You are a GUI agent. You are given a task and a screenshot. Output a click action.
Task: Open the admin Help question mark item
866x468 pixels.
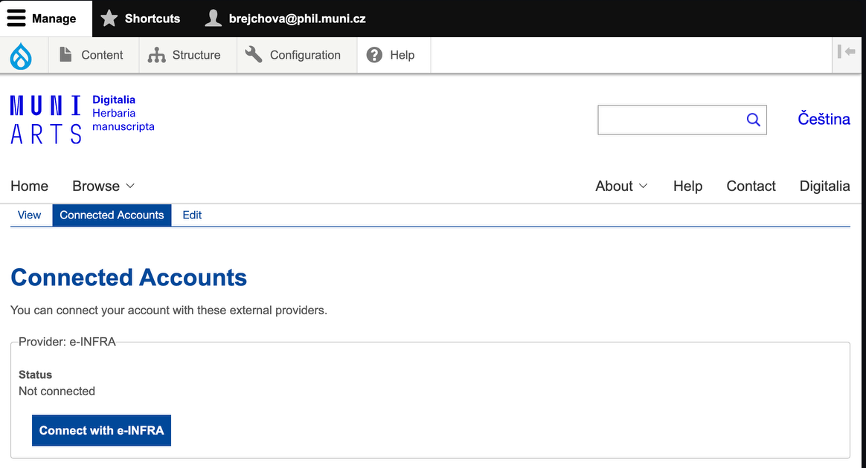391,56
